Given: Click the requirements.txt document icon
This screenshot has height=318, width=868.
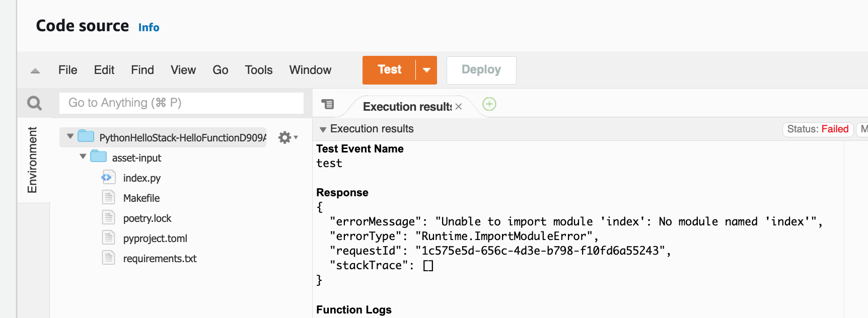Looking at the screenshot, I should tap(108, 258).
